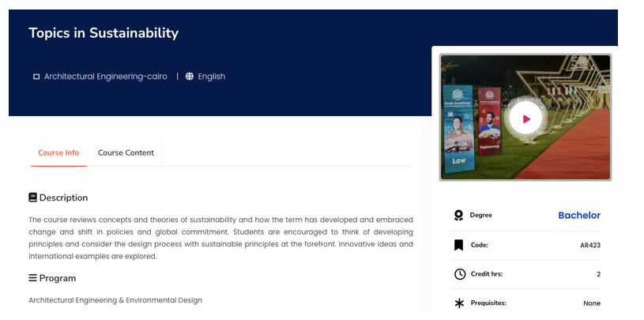Click the globe language icon

(190, 77)
